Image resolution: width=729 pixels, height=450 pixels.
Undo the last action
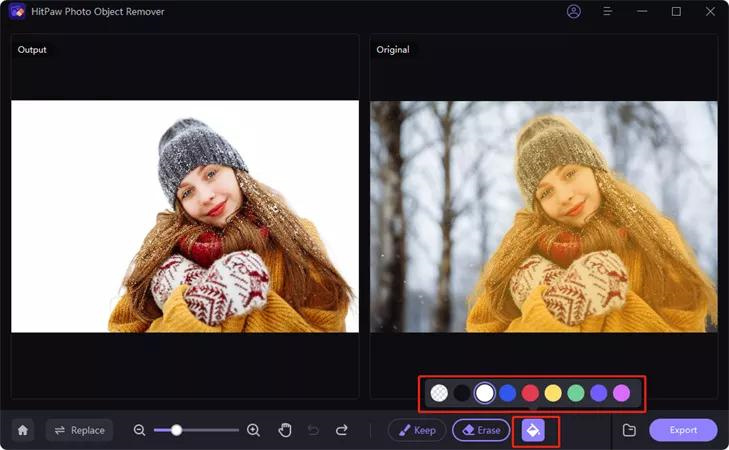pos(313,430)
